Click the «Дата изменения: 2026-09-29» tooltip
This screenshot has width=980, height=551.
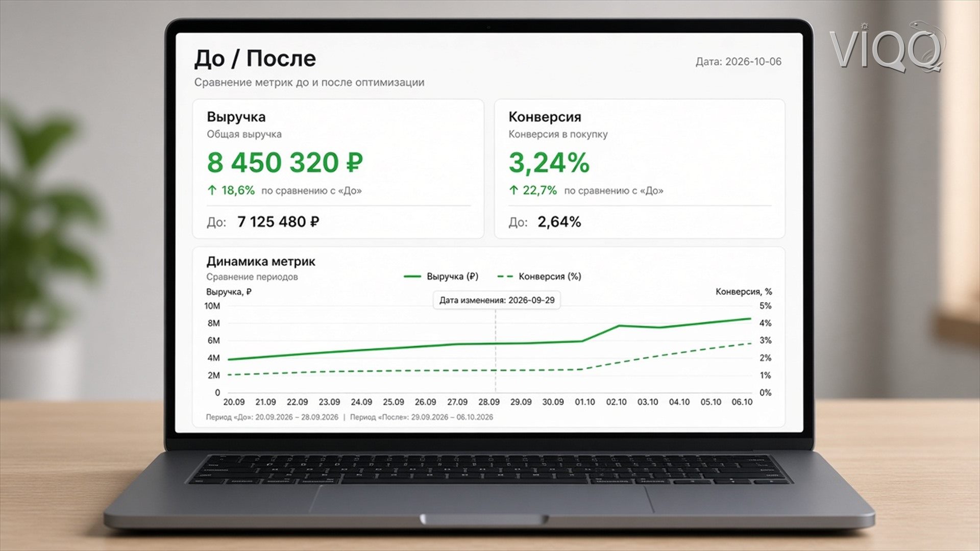[497, 300]
